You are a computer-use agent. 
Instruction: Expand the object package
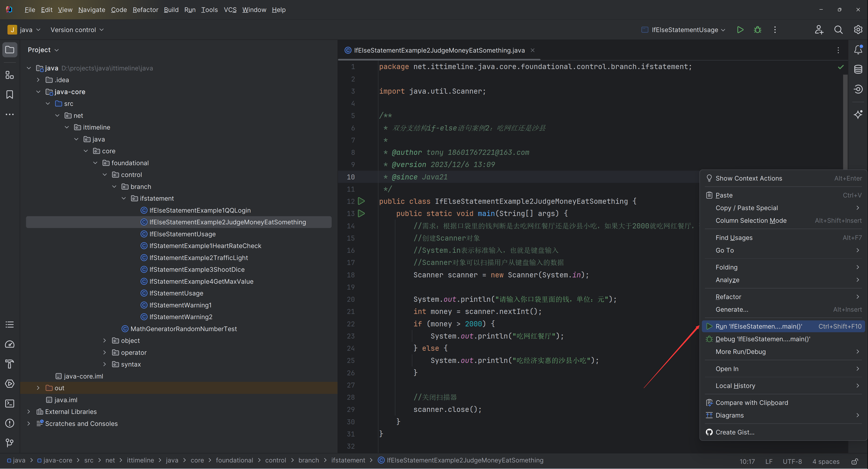(104, 340)
